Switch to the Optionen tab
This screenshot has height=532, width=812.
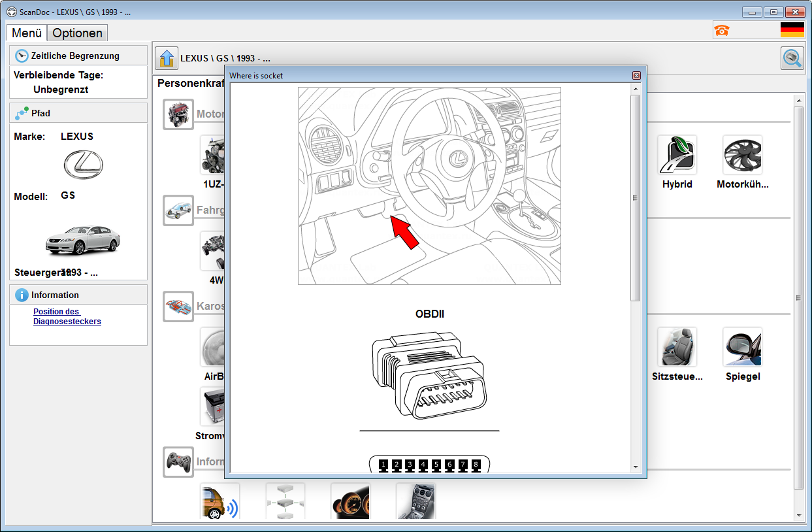77,33
